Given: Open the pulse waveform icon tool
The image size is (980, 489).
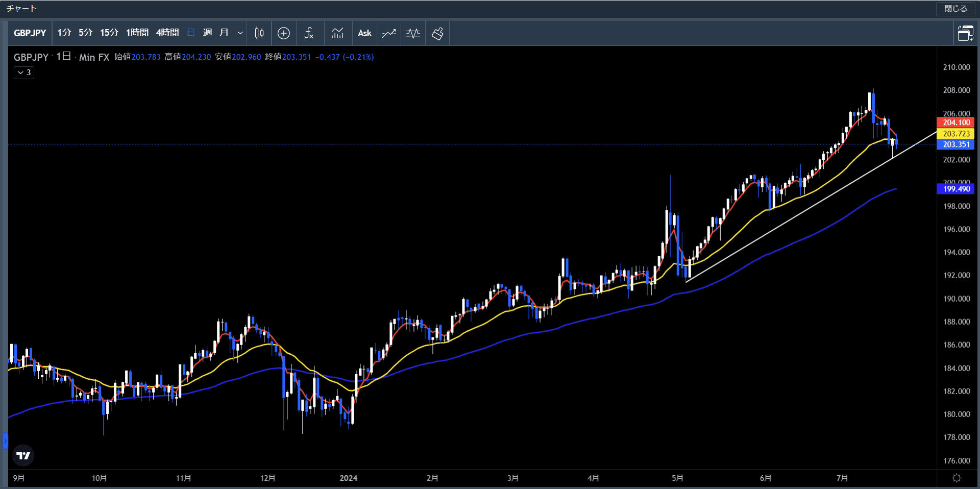Looking at the screenshot, I should click(413, 33).
